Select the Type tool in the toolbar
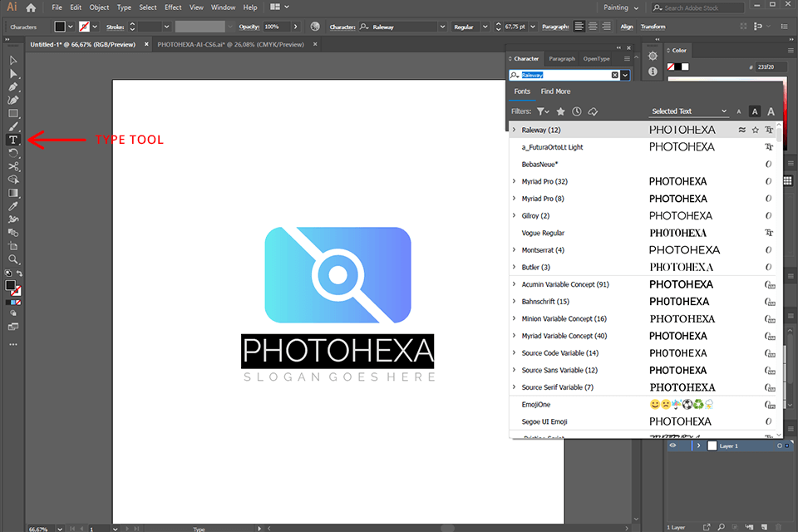 [x=12, y=139]
